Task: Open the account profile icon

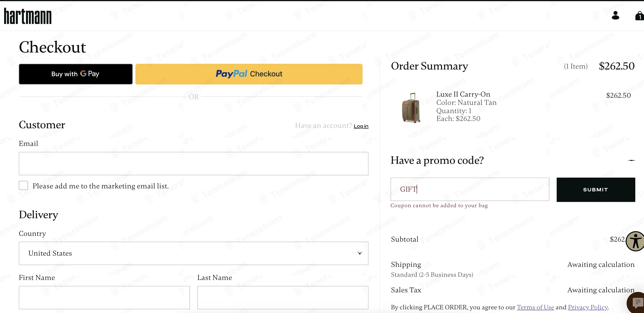Action: click(615, 15)
